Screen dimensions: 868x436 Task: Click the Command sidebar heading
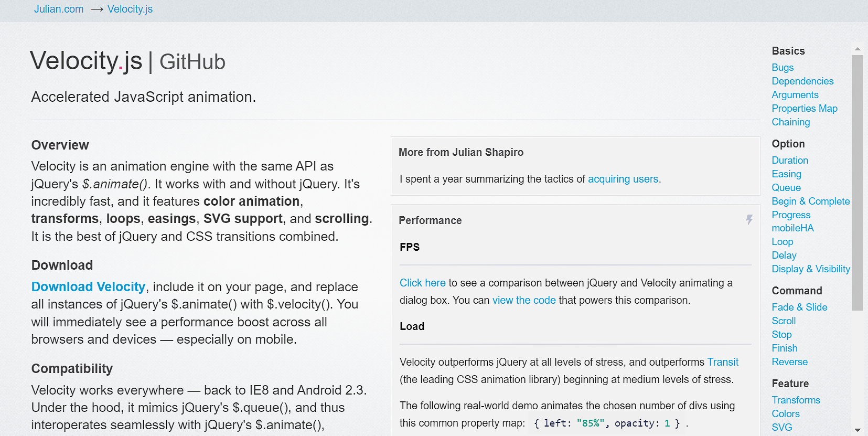797,291
